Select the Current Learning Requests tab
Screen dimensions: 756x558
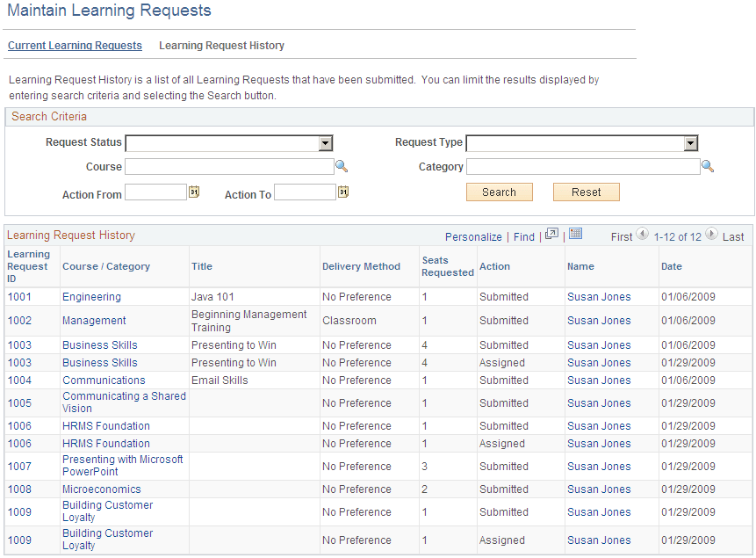(75, 45)
